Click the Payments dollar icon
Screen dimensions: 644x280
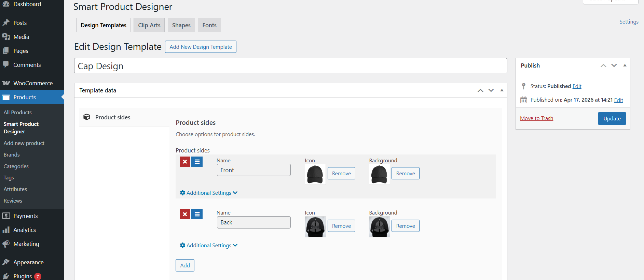coord(6,216)
